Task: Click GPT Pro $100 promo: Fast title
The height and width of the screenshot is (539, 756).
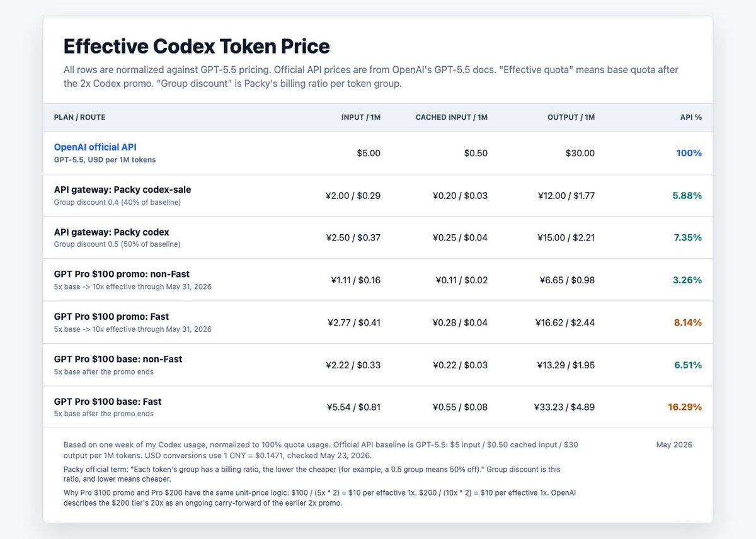Action: [x=112, y=317]
